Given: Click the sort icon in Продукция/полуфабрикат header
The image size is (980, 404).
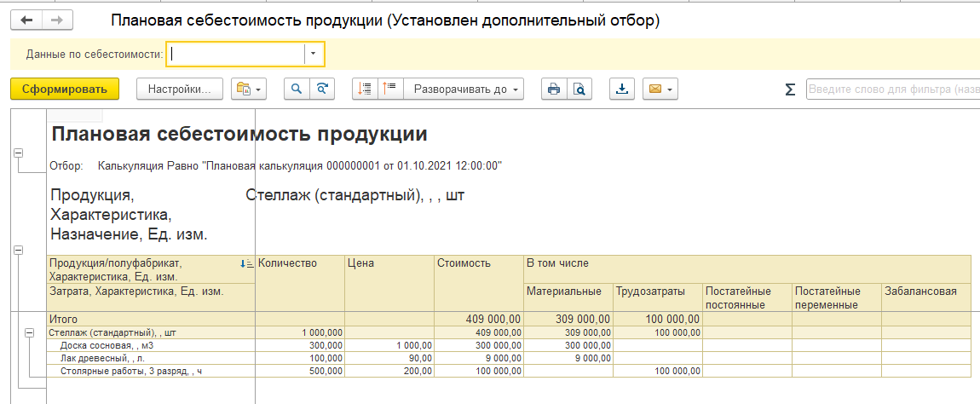Looking at the screenshot, I should (x=248, y=264).
